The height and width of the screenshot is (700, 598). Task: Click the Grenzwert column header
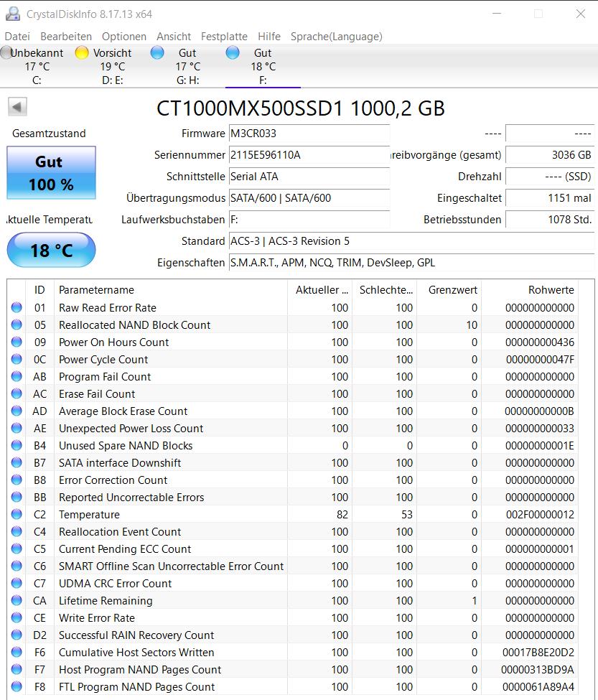pos(449,290)
